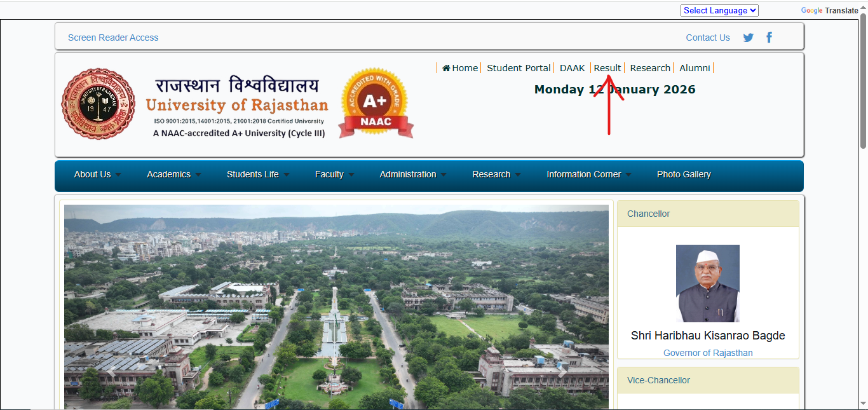Open the university's Facebook page icon
This screenshot has width=868, height=410.
769,38
